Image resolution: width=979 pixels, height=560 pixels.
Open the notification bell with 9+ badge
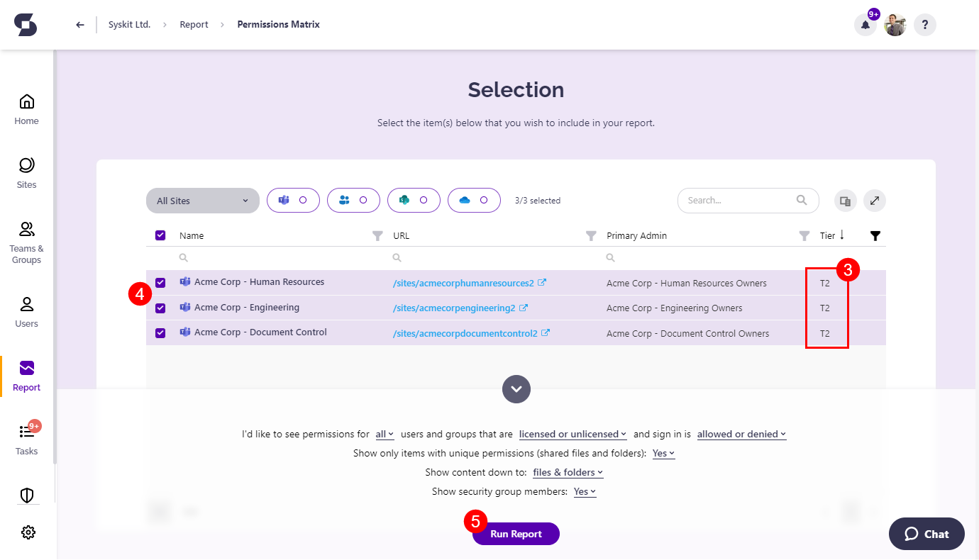click(x=865, y=24)
